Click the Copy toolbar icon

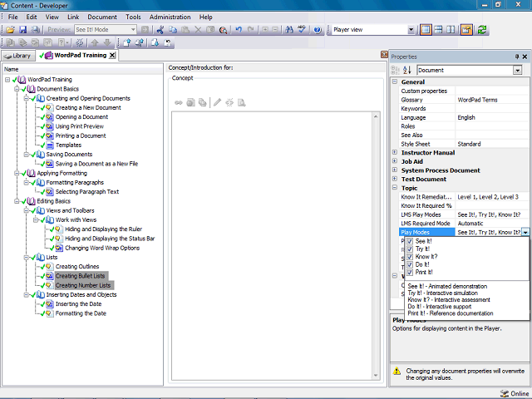[173, 30]
